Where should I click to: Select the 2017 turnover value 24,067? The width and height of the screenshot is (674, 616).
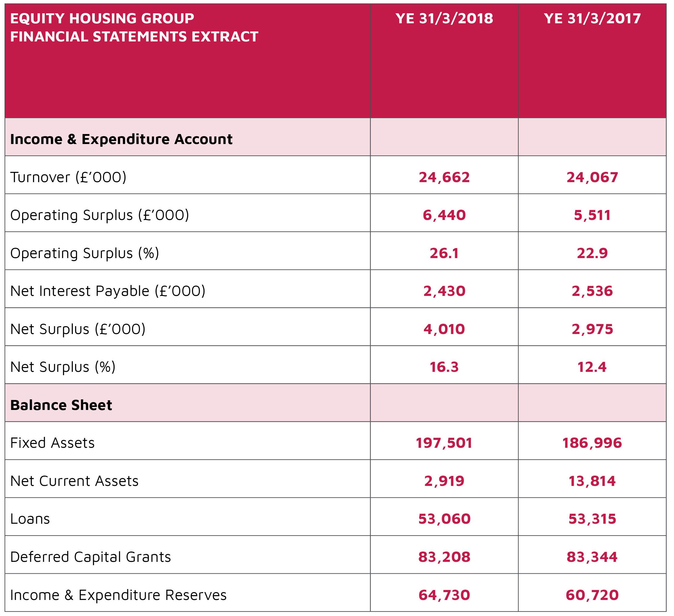point(593,177)
